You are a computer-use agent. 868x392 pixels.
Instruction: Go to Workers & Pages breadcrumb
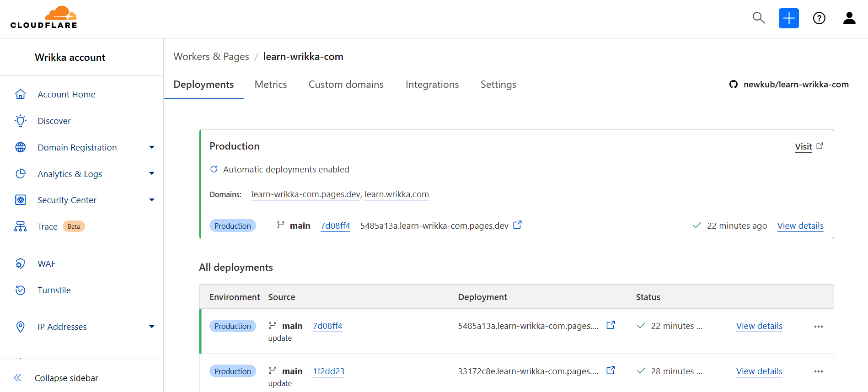[211, 57]
